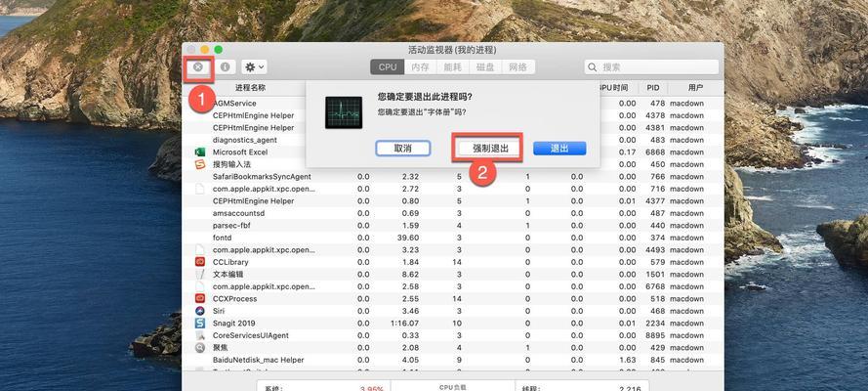
Task: Select the Microsoft Excel process icon
Action: click(x=200, y=152)
